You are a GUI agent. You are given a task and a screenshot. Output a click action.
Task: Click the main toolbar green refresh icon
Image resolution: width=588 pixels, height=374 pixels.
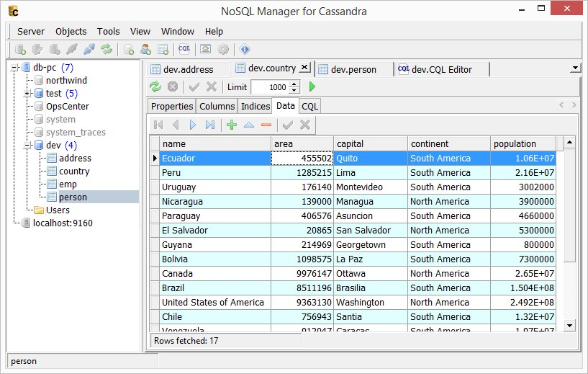(x=107, y=49)
